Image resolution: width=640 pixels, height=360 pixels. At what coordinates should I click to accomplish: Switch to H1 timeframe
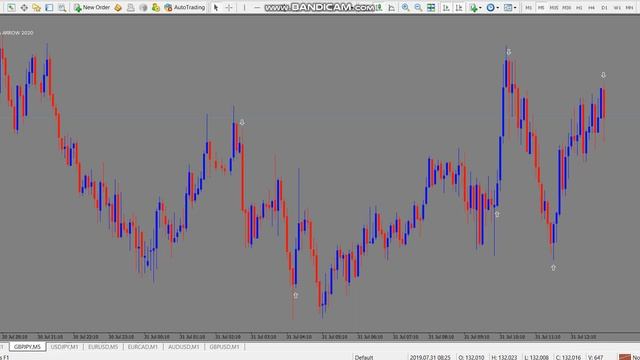[x=579, y=8]
